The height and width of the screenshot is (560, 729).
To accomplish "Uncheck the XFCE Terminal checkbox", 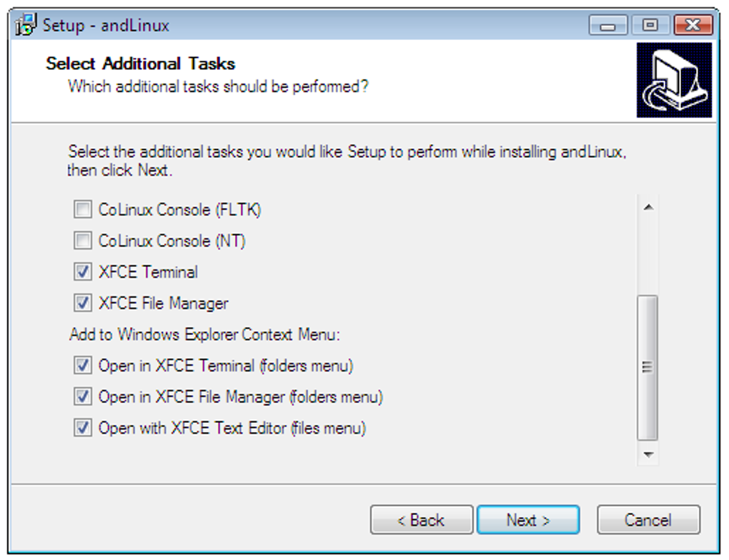I will (x=84, y=272).
